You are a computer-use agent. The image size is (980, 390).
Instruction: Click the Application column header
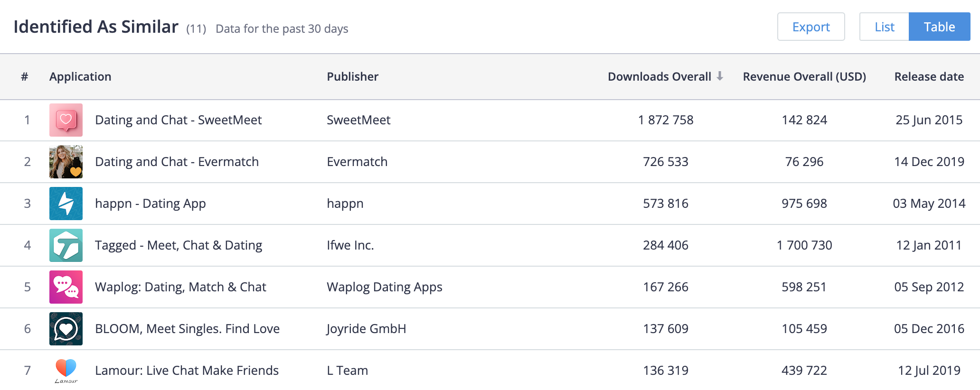(80, 77)
